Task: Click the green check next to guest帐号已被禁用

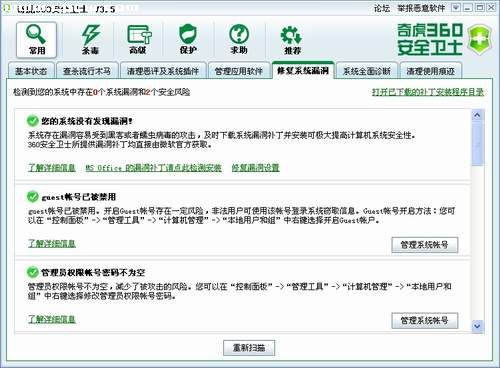Action: coord(32,197)
